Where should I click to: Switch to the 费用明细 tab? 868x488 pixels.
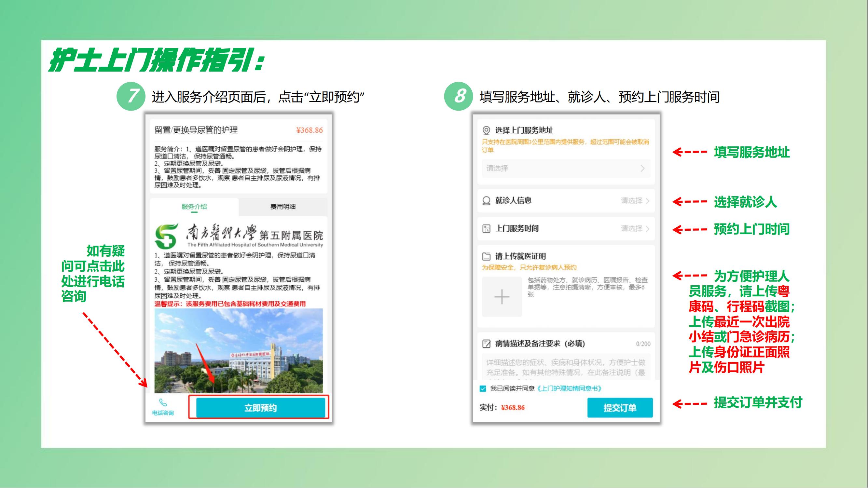point(283,207)
